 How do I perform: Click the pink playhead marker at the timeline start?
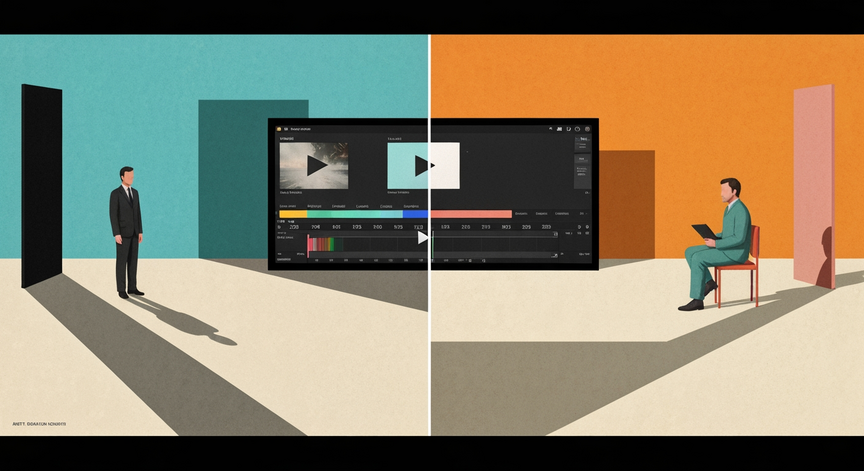pos(308,246)
